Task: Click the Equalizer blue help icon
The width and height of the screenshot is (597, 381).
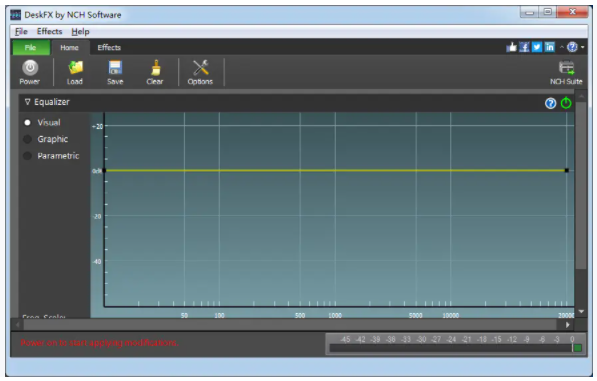Action: pyautogui.click(x=550, y=103)
